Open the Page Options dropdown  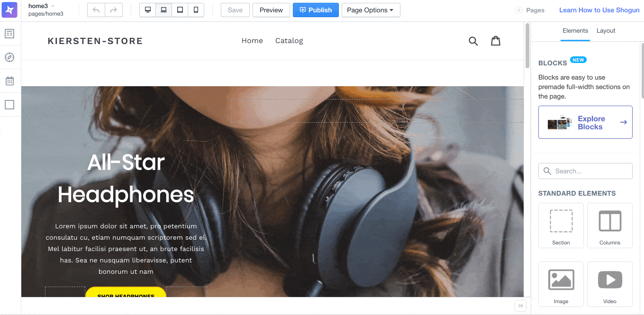point(371,10)
